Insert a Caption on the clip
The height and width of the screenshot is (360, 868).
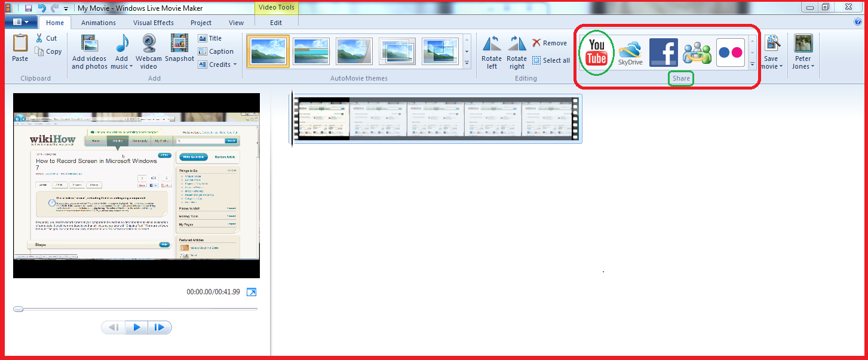216,51
